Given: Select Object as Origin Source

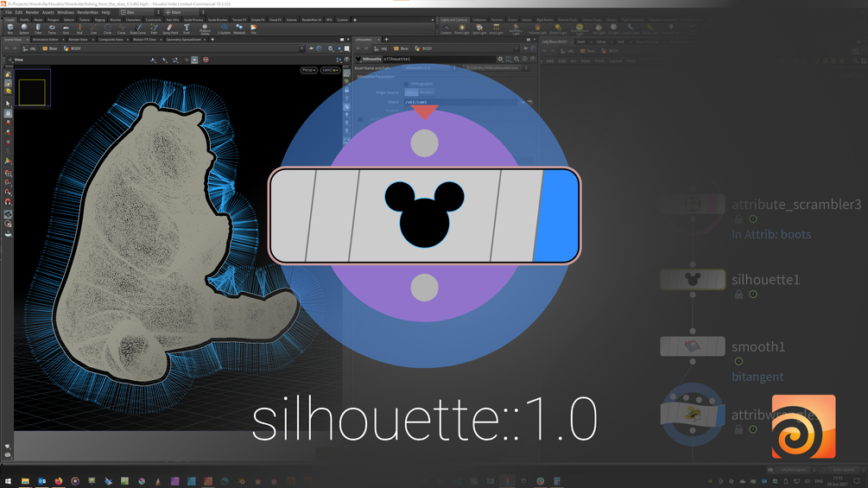Looking at the screenshot, I should point(411,92).
